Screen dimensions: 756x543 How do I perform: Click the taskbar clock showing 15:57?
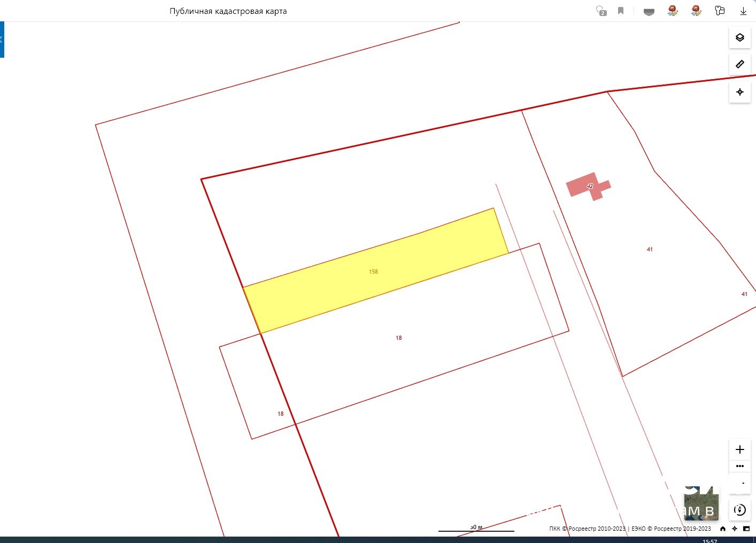point(710,541)
